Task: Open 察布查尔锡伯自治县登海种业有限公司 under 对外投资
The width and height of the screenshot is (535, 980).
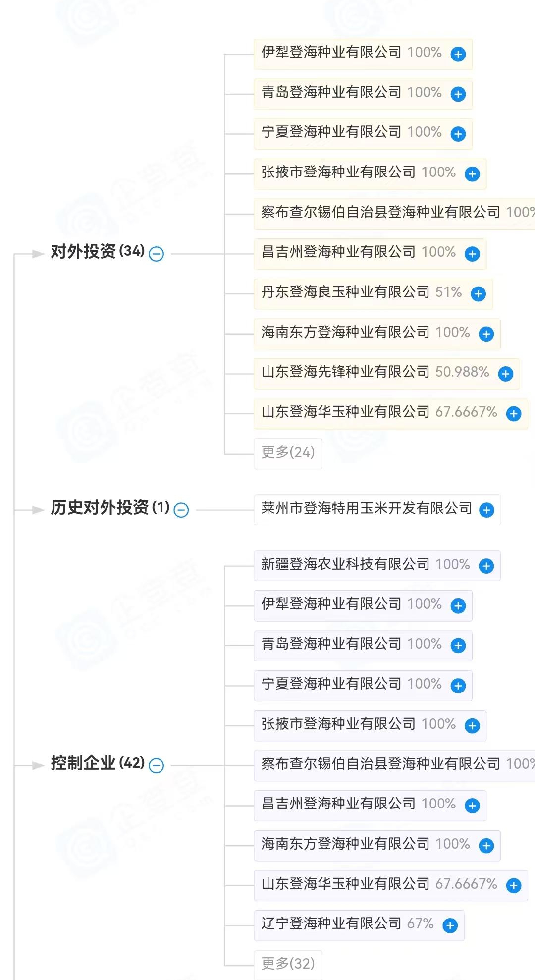Action: click(380, 213)
